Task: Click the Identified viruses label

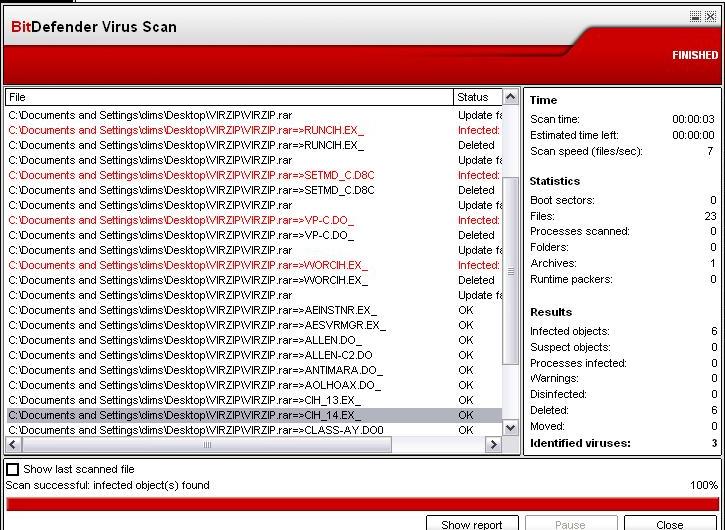Action: [580, 443]
